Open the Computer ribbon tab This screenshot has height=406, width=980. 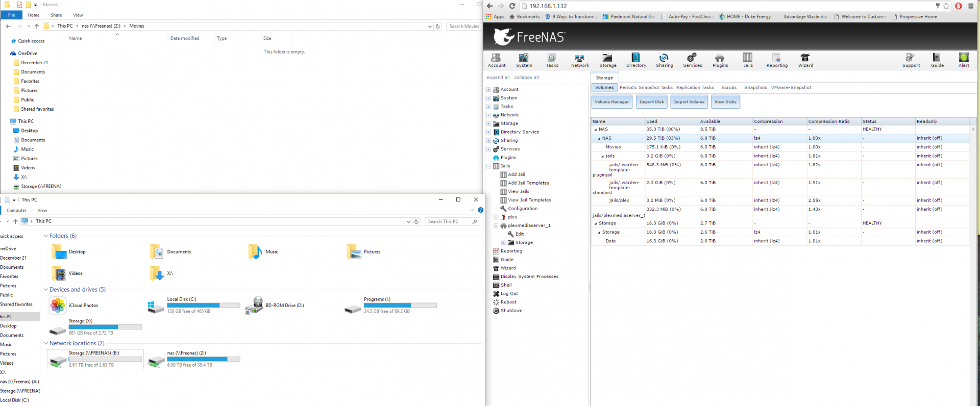16,210
